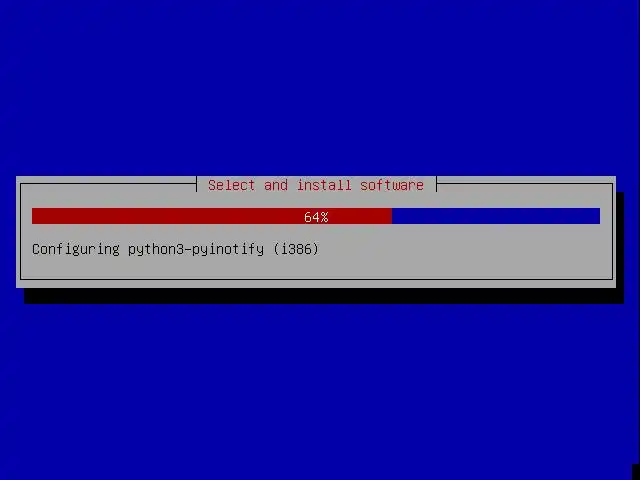Click the word "software" in the title
Image resolution: width=640 pixels, height=480 pixels.
coord(392,185)
